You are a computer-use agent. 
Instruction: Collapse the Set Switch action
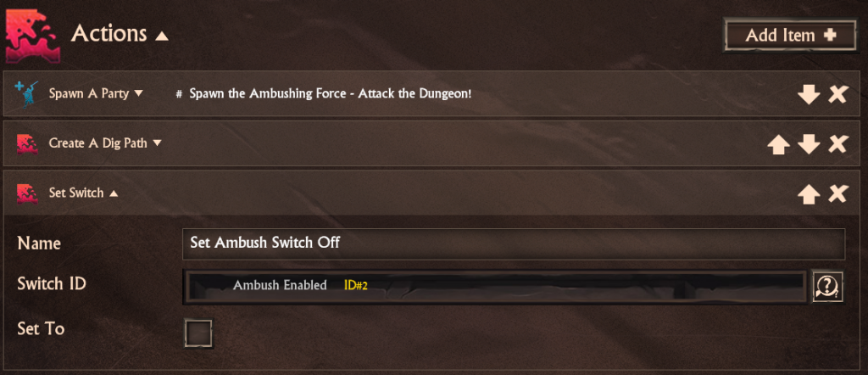pyautogui.click(x=83, y=193)
